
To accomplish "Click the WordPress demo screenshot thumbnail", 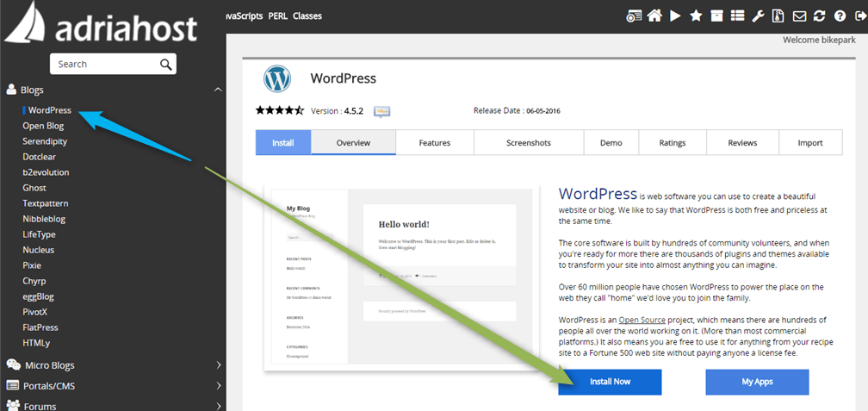I will coord(401,277).
